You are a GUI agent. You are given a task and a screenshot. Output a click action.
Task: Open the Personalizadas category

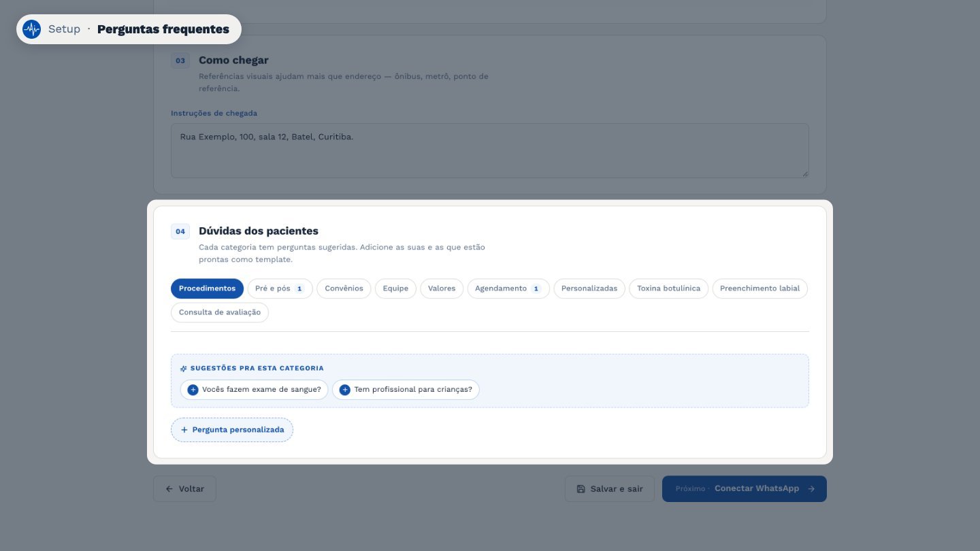coord(589,288)
